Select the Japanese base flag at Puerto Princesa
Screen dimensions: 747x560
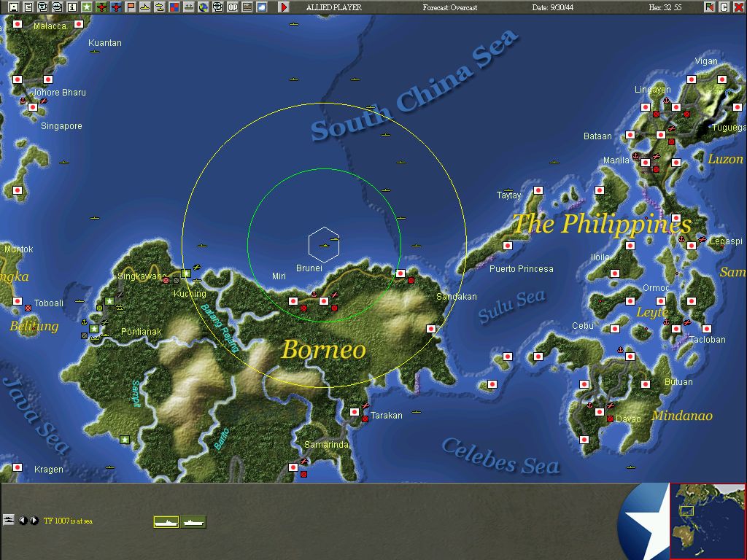(x=508, y=246)
